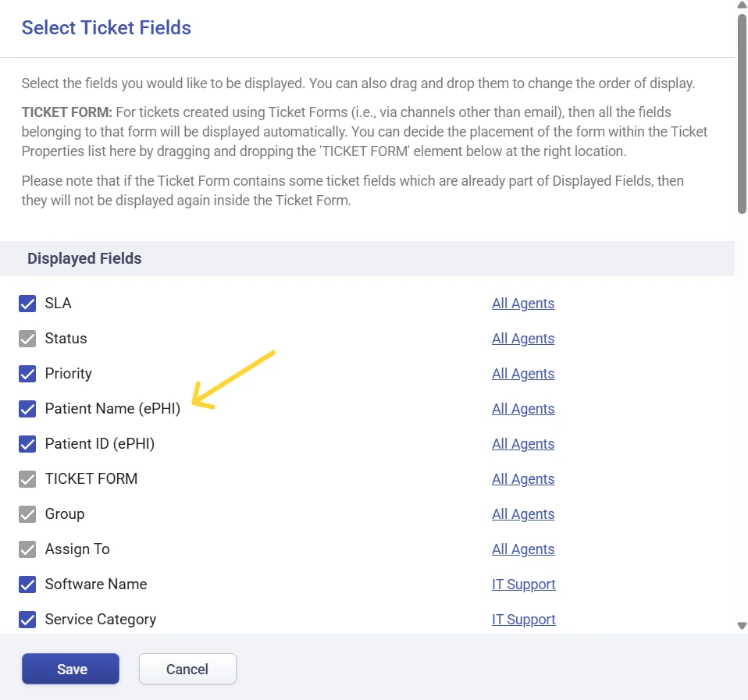Image resolution: width=748 pixels, height=700 pixels.
Task: Open All Agents link for Patient Name
Action: pos(523,409)
